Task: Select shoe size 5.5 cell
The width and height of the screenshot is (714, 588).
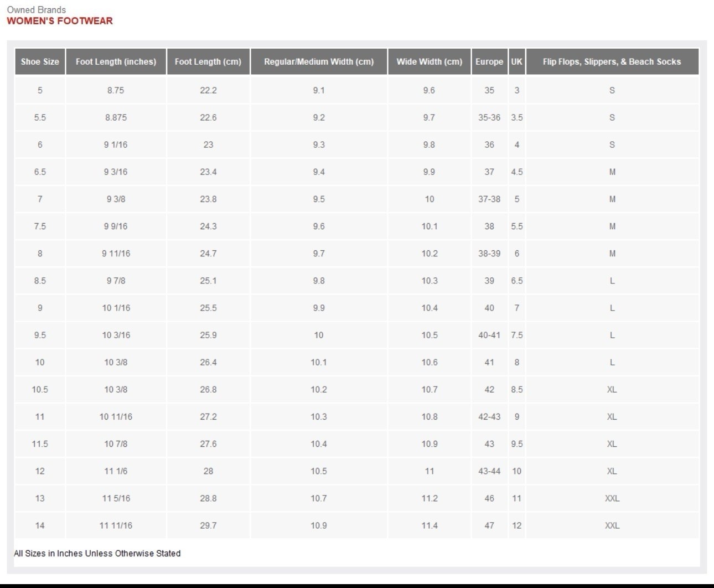Action: [40, 117]
